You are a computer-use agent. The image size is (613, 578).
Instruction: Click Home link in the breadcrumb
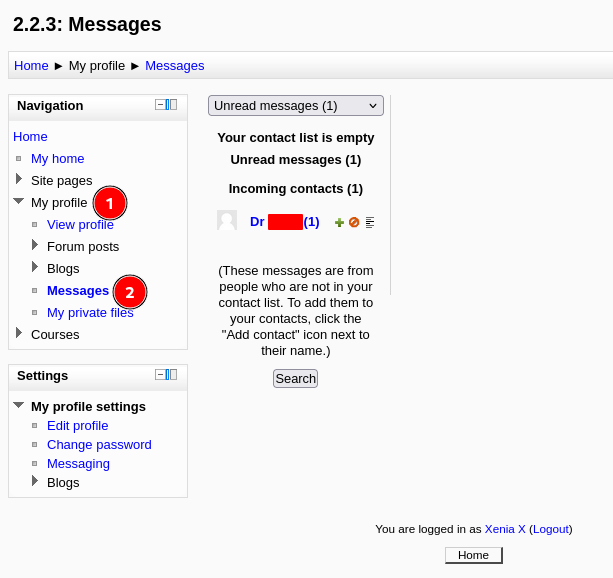point(31,66)
